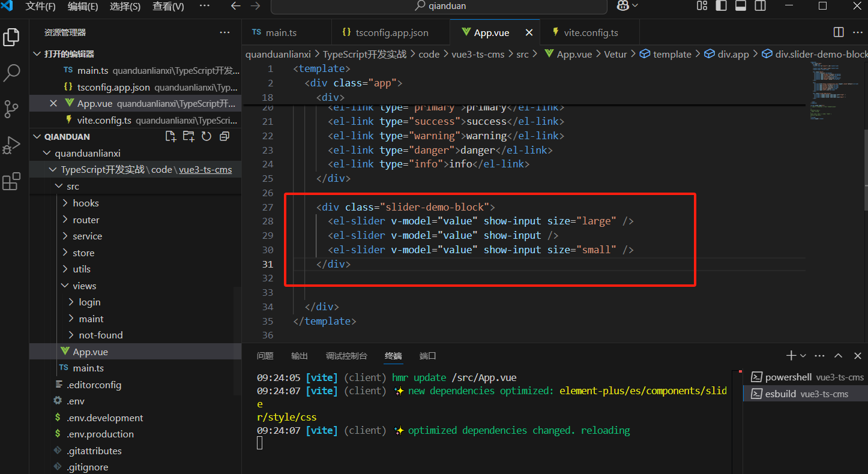Open the menu bar overflow ellipsis

(x=204, y=6)
